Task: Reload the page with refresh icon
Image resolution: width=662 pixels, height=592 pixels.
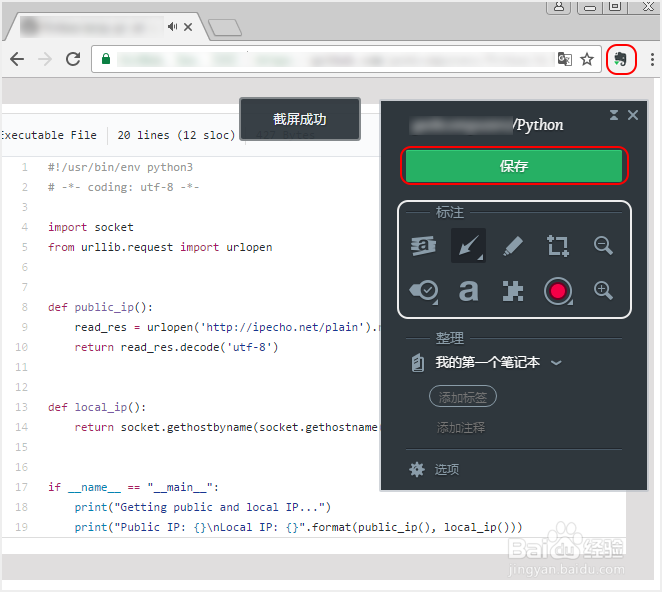Action: tap(73, 59)
